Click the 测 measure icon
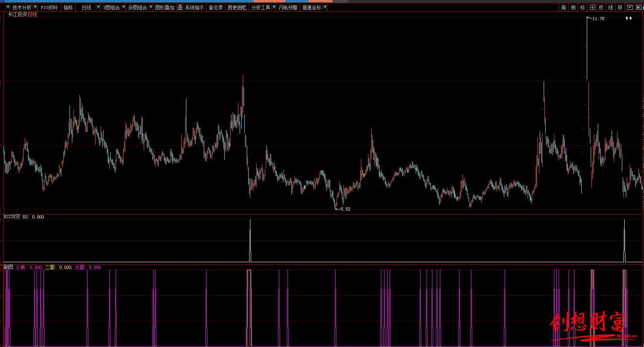 coord(573,7)
